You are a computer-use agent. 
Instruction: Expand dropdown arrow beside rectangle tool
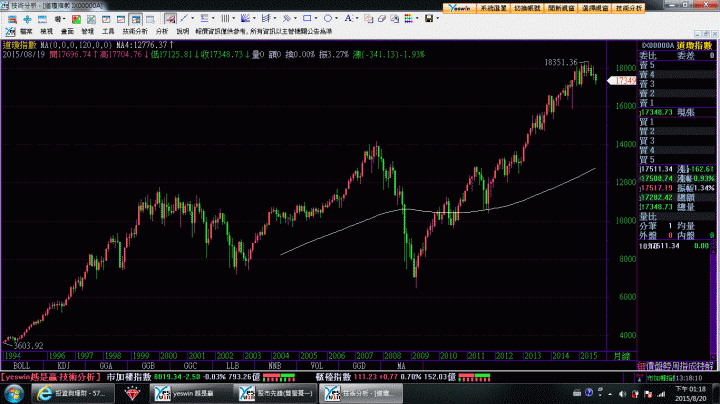316,18
